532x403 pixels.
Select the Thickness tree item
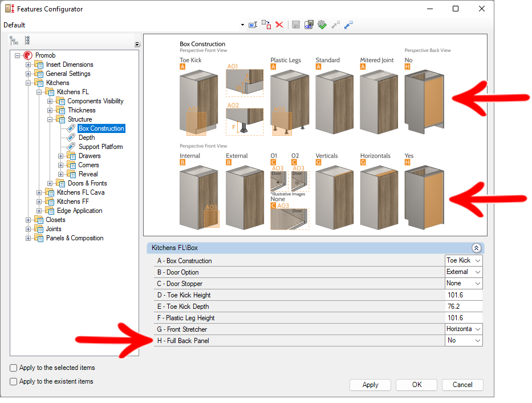(x=82, y=110)
